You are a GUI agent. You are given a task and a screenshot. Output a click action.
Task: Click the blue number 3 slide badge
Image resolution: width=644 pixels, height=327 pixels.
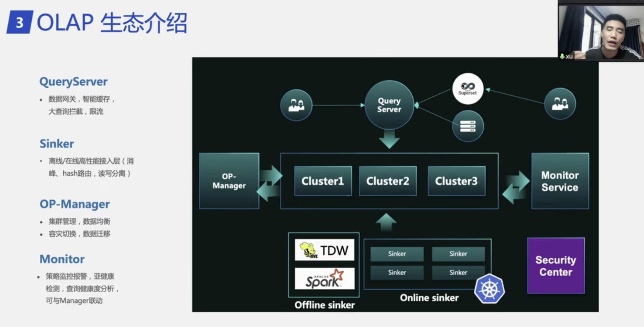pyautogui.click(x=20, y=22)
